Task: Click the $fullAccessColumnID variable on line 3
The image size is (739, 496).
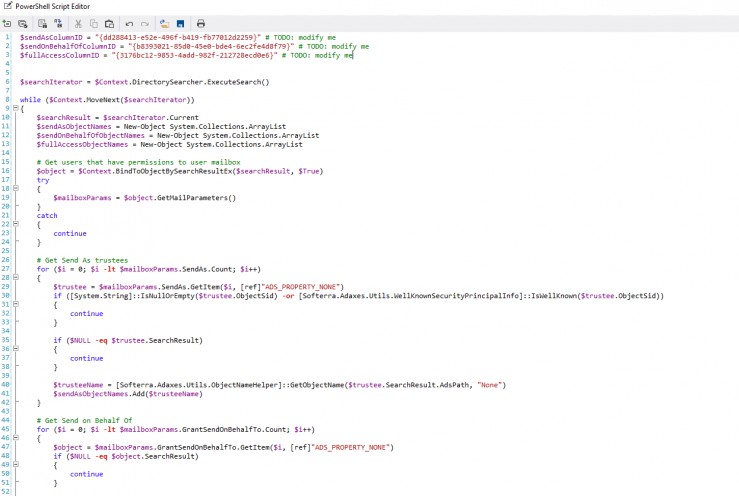Action: coord(59,55)
